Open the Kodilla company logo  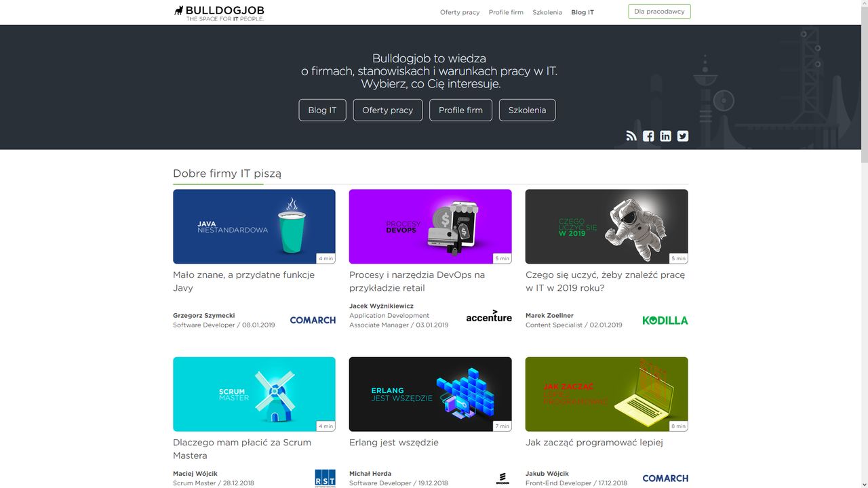click(665, 320)
